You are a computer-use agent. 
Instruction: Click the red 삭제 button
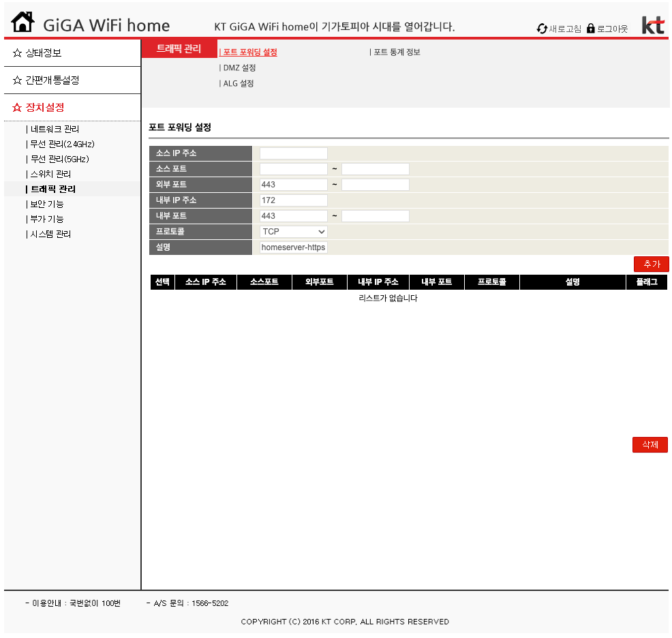tap(650, 444)
